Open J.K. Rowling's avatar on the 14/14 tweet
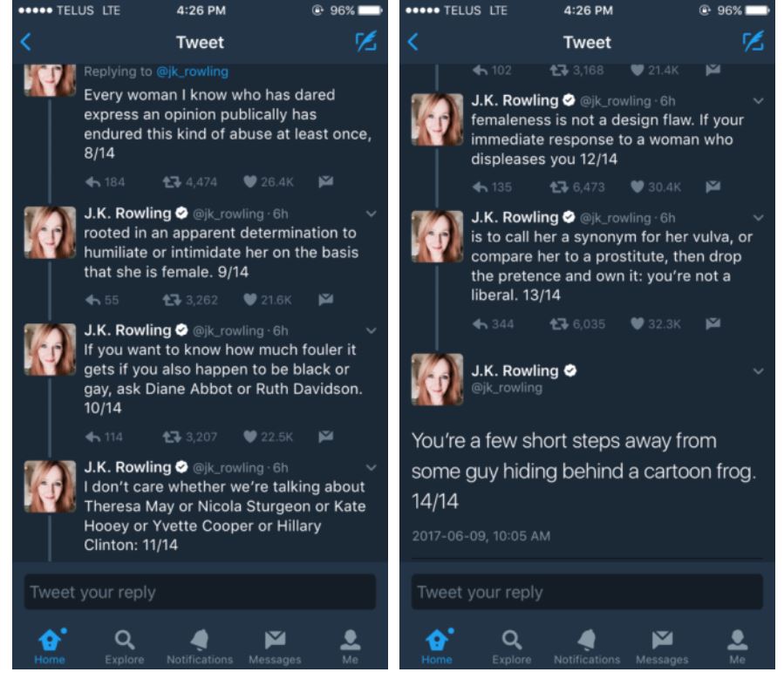The image size is (784, 679). tap(437, 379)
